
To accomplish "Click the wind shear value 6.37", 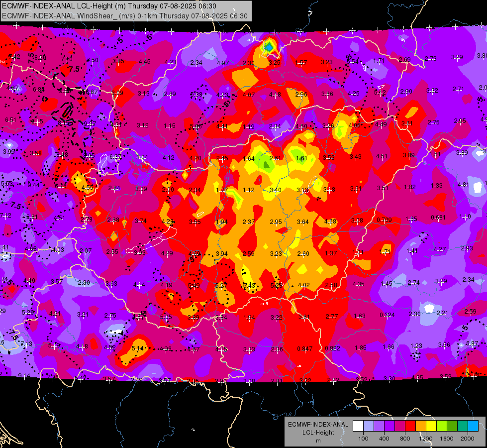I will 115,157.
